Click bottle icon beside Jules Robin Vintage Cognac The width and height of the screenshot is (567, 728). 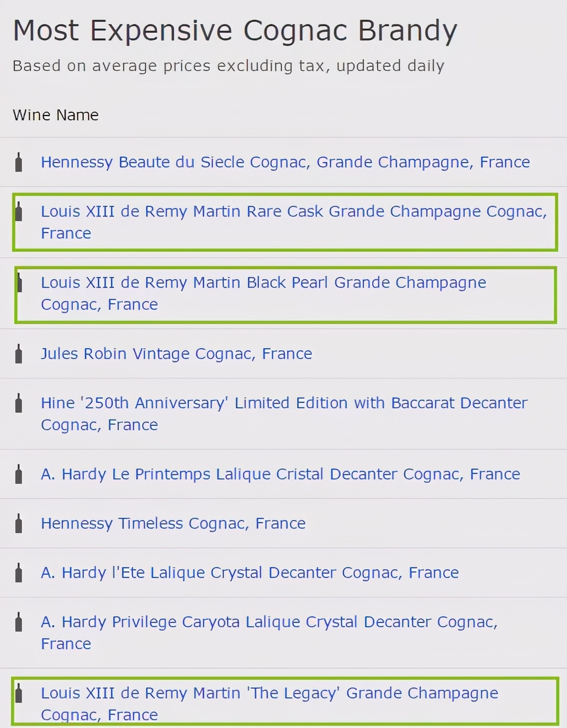coord(19,354)
